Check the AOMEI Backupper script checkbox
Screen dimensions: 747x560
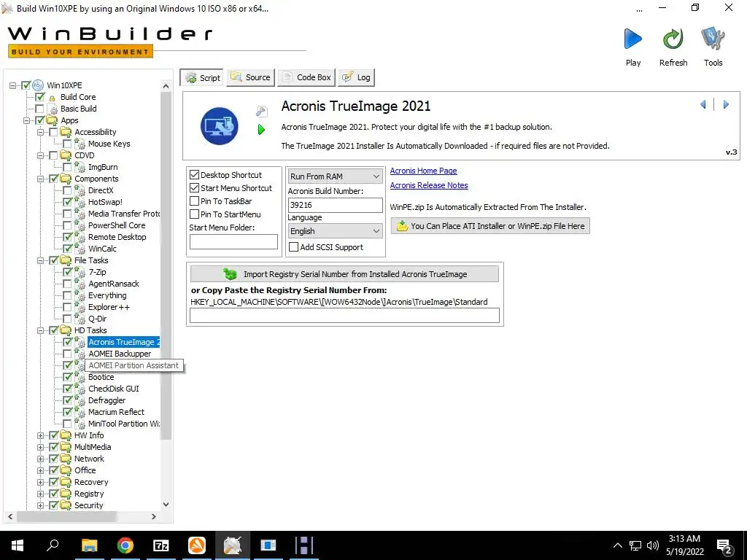click(67, 354)
